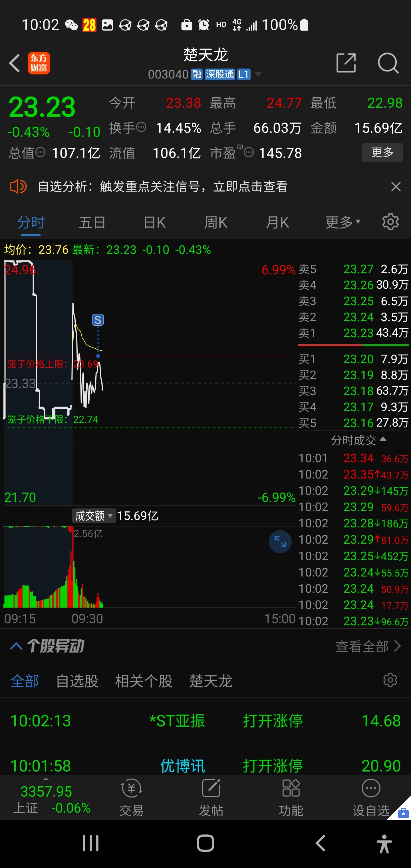
Task: Select 买5 price 23.16 row
Action: [x=353, y=423]
